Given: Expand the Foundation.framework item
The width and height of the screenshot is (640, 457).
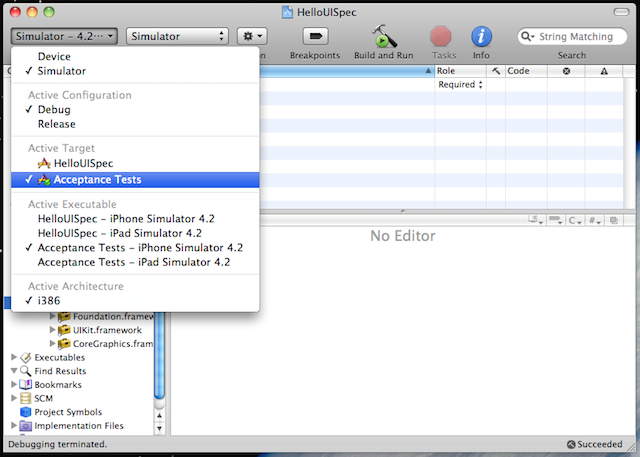Looking at the screenshot, I should (52, 316).
